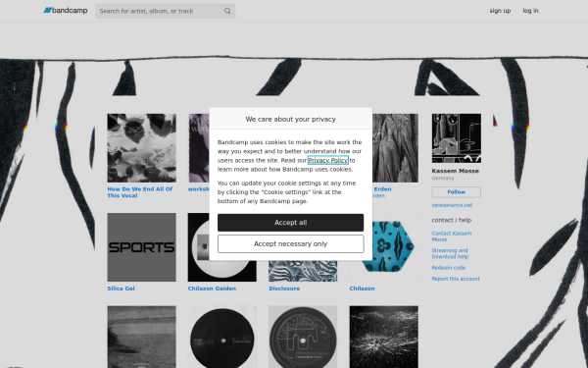Click Report this account link
This screenshot has width=588, height=368.
coord(456,279)
